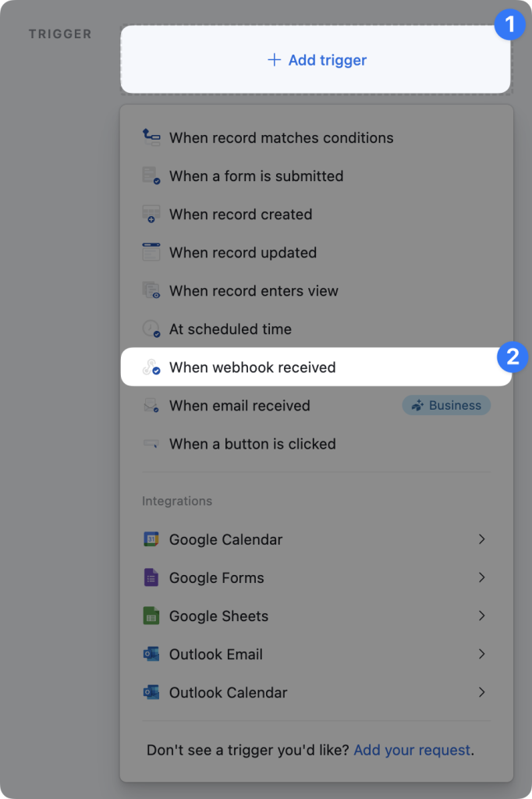Expand the Google Calendar integration chevron

point(482,539)
